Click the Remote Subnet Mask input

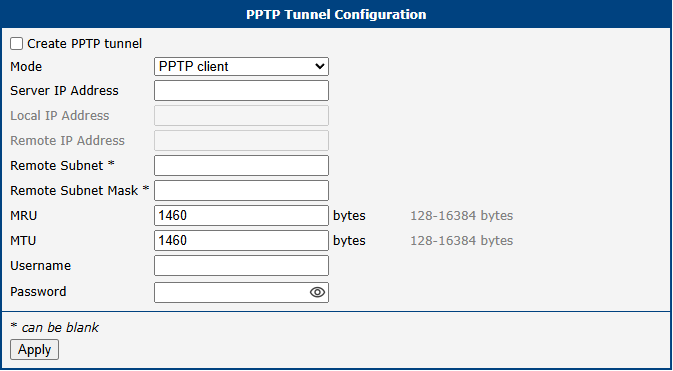tap(241, 190)
